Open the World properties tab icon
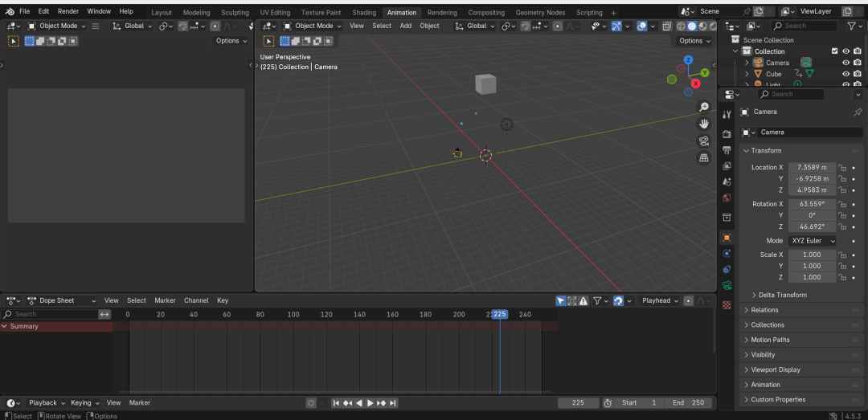Viewport: 868px width, 420px height. (x=727, y=198)
